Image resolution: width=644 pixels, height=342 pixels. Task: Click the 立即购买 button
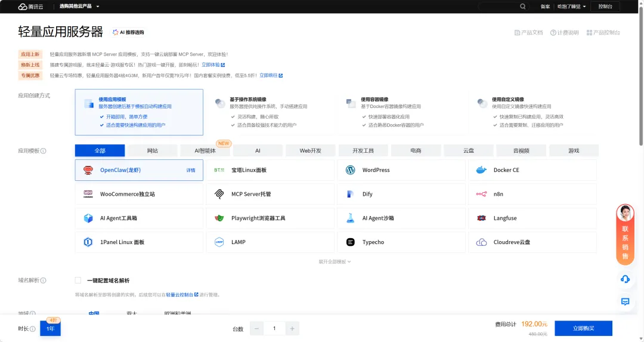583,328
